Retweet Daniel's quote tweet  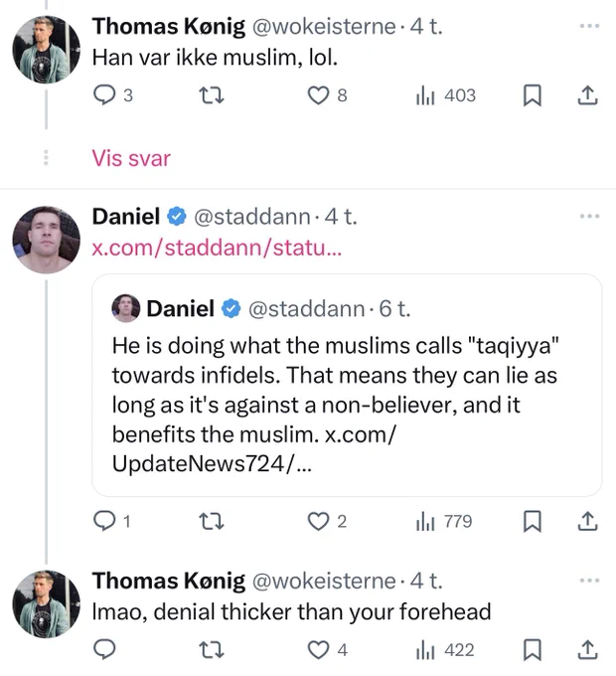[x=214, y=521]
